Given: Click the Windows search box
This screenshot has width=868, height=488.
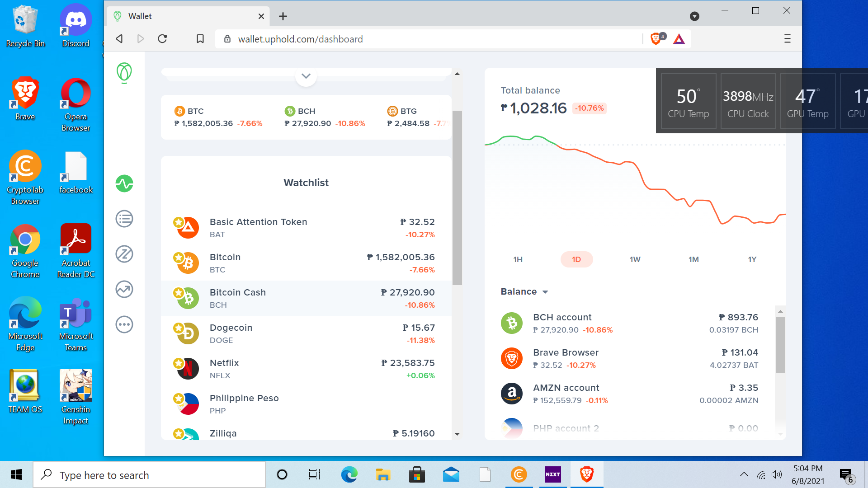Looking at the screenshot, I should (149, 475).
